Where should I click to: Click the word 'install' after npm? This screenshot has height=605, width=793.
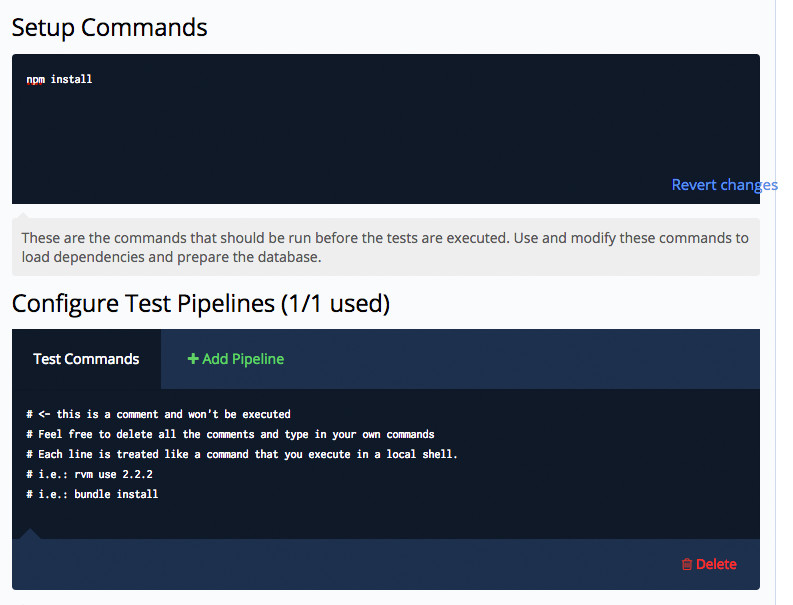[71, 79]
